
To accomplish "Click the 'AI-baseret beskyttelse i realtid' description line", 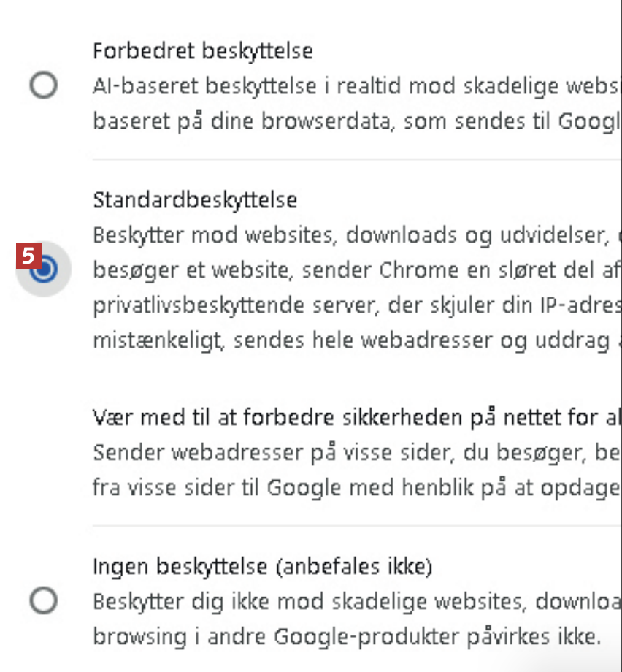I will point(350,86).
